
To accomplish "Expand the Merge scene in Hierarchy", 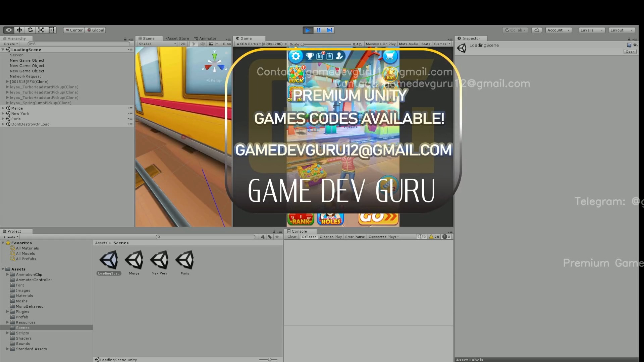I will click(x=3, y=108).
